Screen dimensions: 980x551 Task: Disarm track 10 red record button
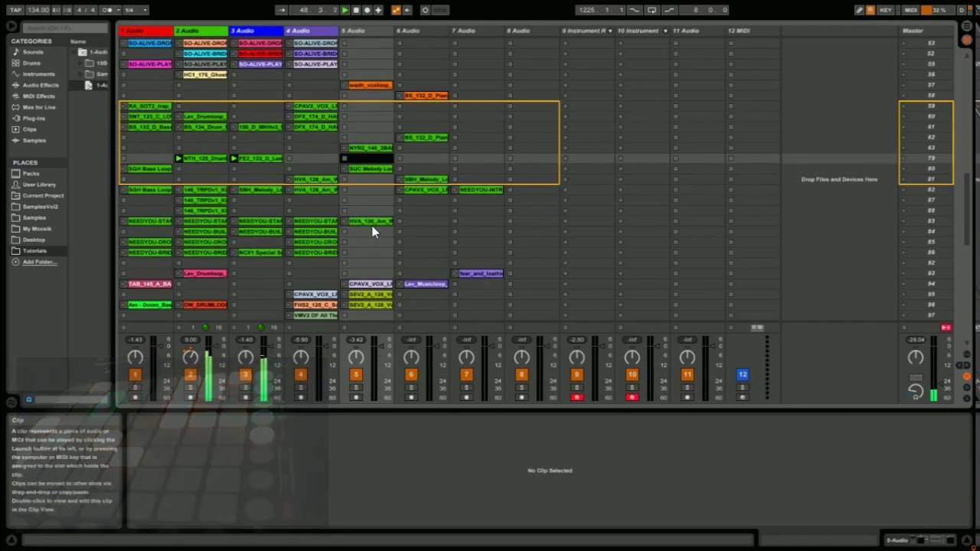(632, 397)
